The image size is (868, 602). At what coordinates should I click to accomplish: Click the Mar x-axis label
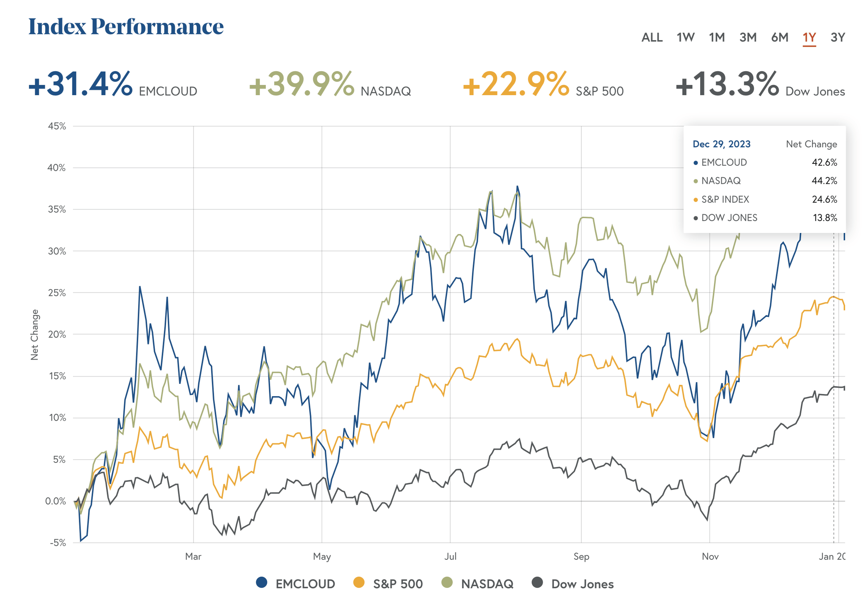pyautogui.click(x=193, y=556)
